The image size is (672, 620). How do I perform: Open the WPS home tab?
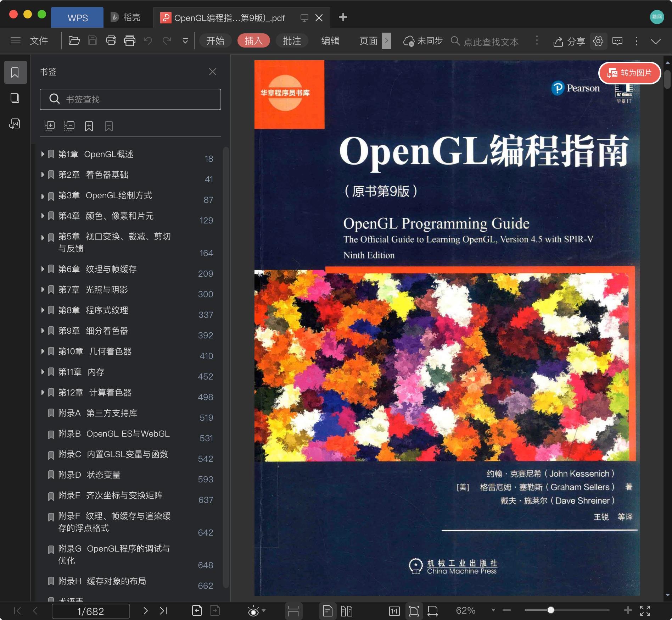77,17
